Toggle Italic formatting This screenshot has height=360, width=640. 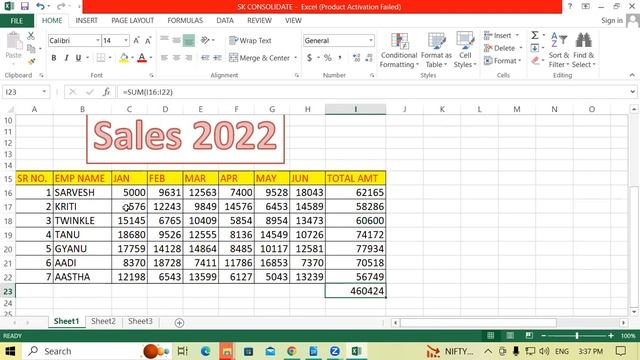pos(66,58)
